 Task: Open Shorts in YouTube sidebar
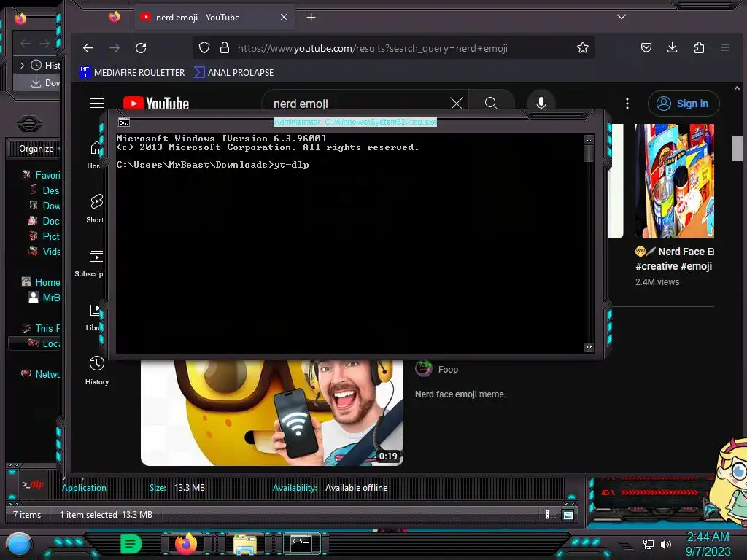click(x=96, y=208)
